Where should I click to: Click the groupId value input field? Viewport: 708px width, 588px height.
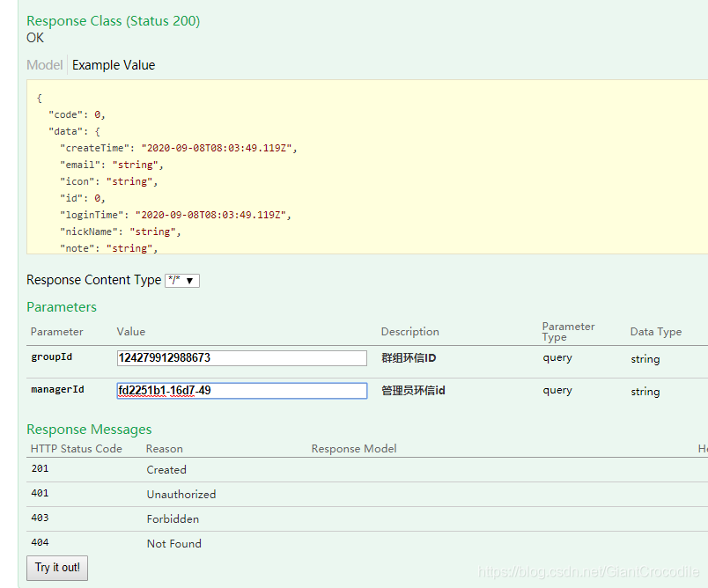(x=241, y=358)
